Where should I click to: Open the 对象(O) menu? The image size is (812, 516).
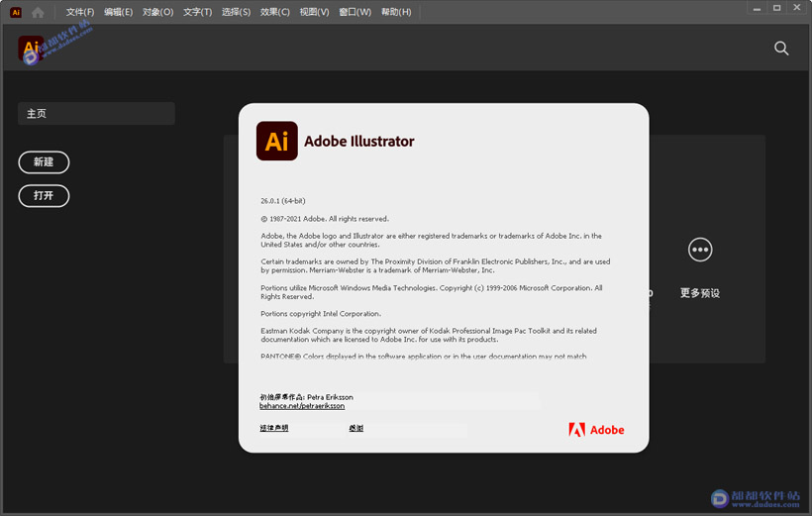point(158,12)
